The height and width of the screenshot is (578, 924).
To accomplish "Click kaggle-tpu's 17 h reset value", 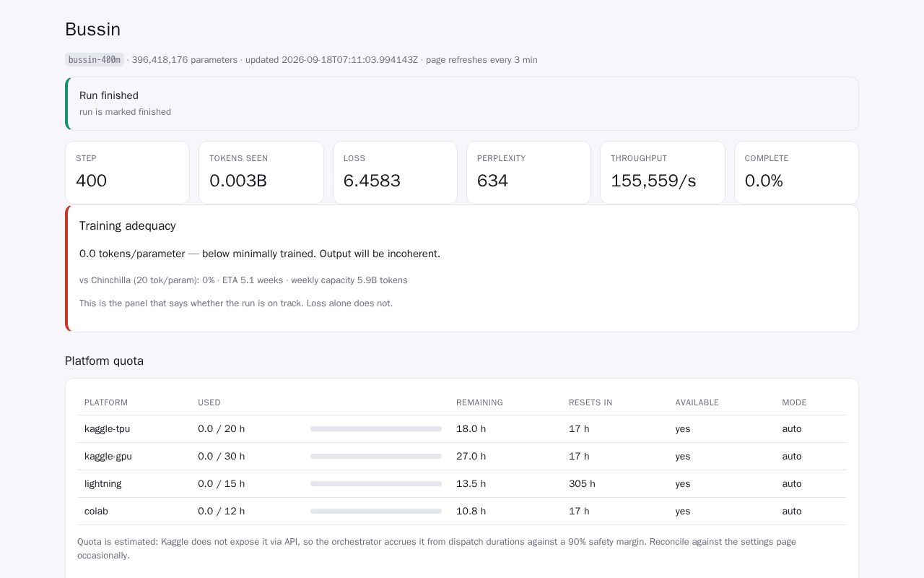I will point(579,429).
